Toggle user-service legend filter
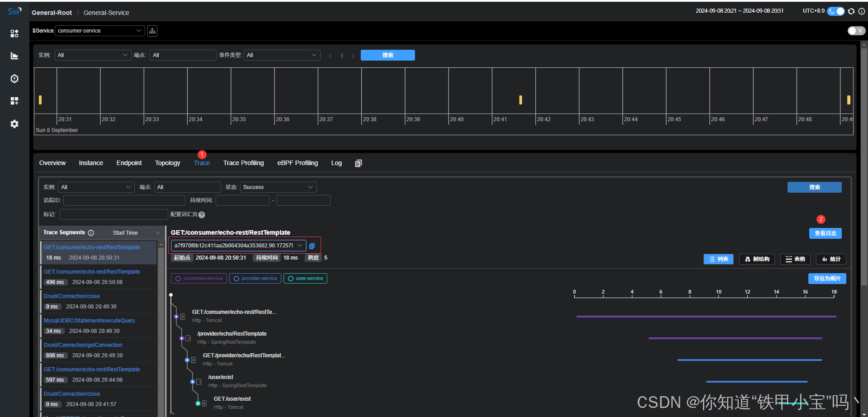Screen dimensions: 868x417 [x=305, y=279]
